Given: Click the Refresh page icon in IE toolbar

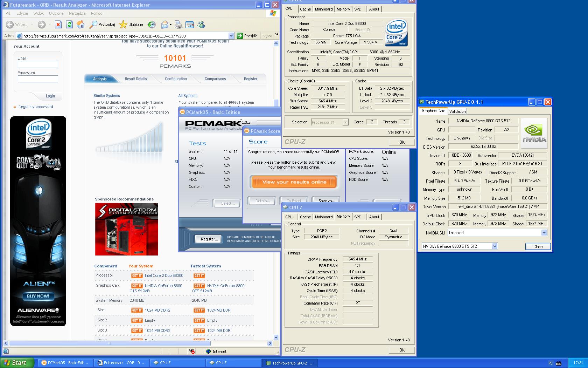Looking at the screenshot, I should 69,25.
